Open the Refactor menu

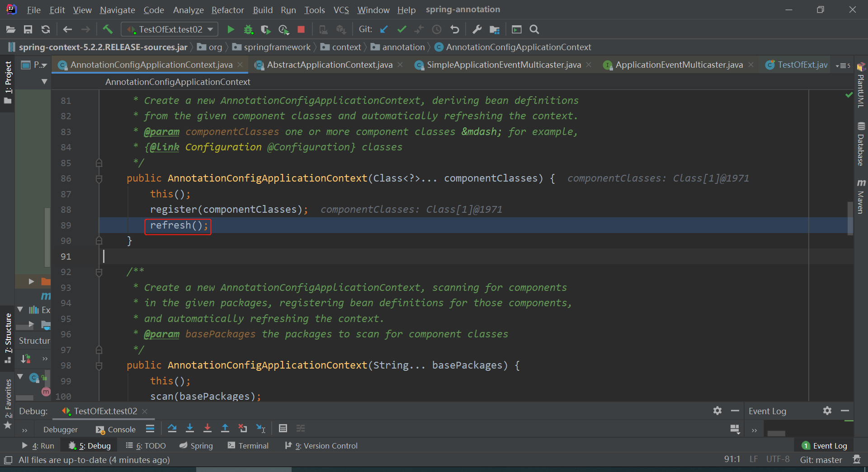(227, 10)
